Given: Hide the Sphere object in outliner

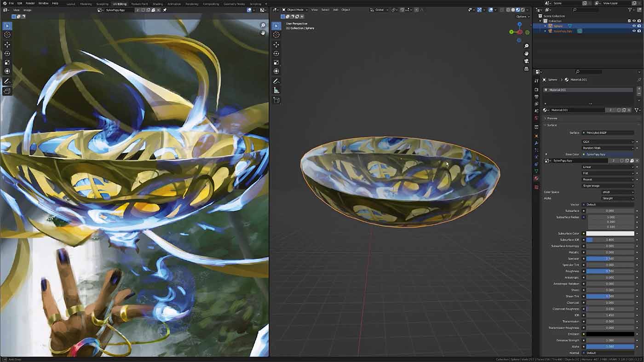Looking at the screenshot, I should [634, 26].
